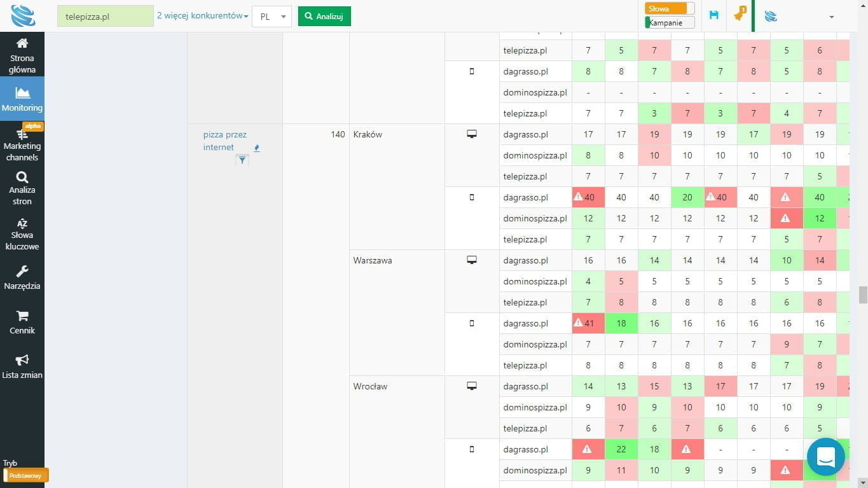Go to Analiza stron in the sidebar
The height and width of the screenshot is (488, 868).
(x=22, y=188)
